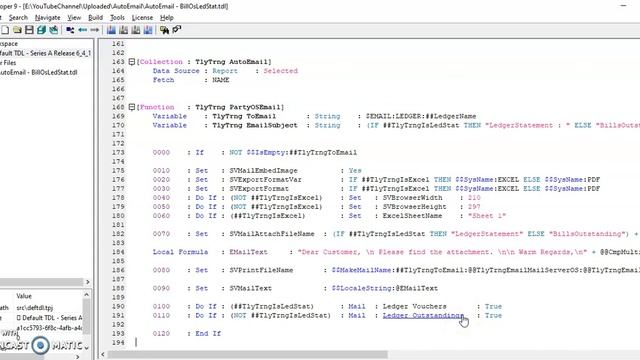Viewport: 640px width, 360px height.
Task: Click line number 194 in the gutter
Action: point(118,342)
